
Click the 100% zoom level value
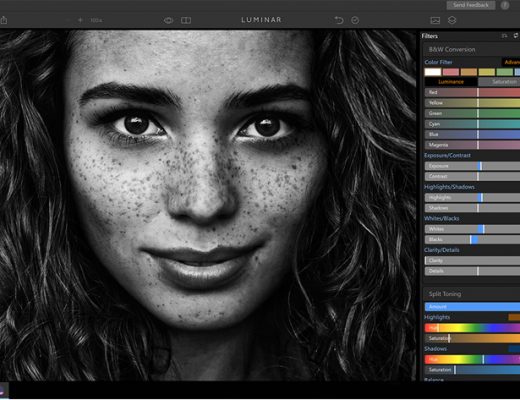point(96,20)
